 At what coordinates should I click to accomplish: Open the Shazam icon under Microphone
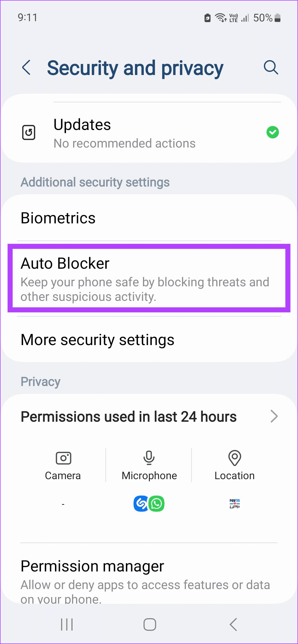tap(141, 504)
